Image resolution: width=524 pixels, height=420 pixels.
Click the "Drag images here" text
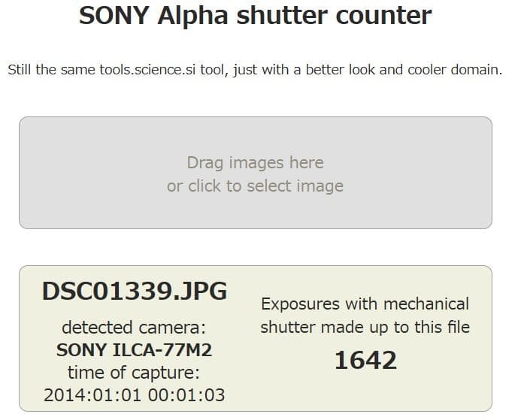click(x=255, y=162)
